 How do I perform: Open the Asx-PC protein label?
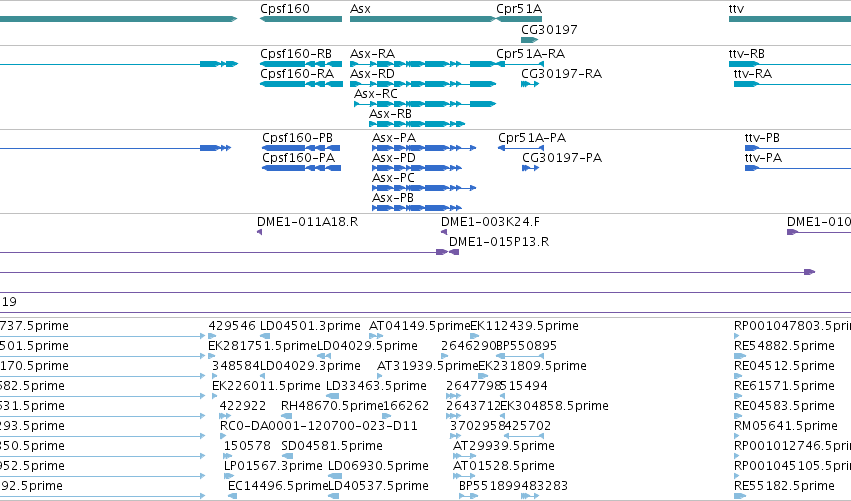(393, 178)
